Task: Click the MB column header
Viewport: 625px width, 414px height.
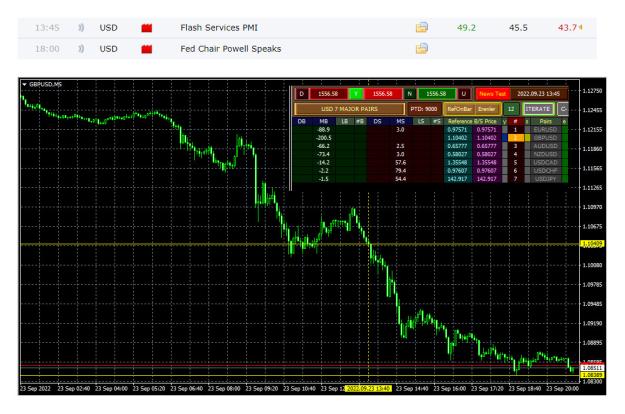Action: (x=323, y=121)
